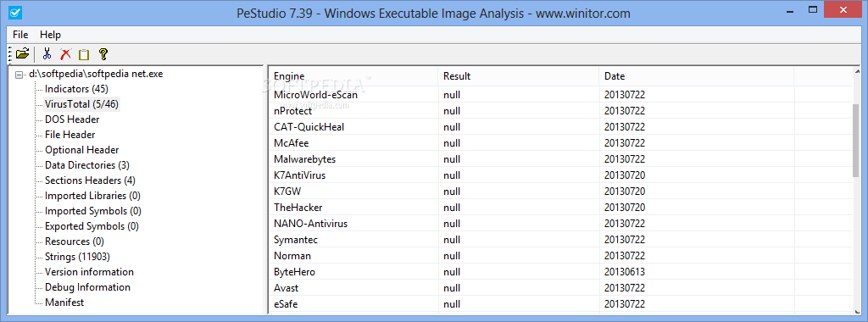Select Resources (0) tree item

coord(75,241)
